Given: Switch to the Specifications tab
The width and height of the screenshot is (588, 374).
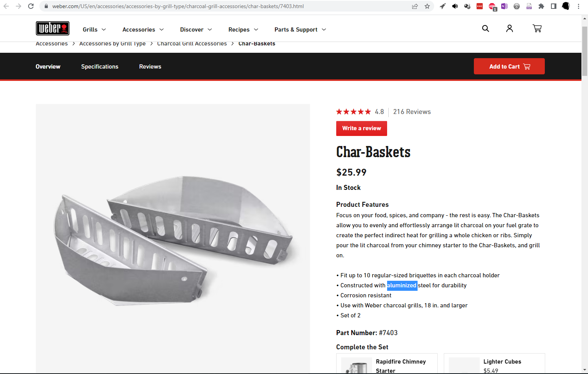Looking at the screenshot, I should (x=99, y=67).
